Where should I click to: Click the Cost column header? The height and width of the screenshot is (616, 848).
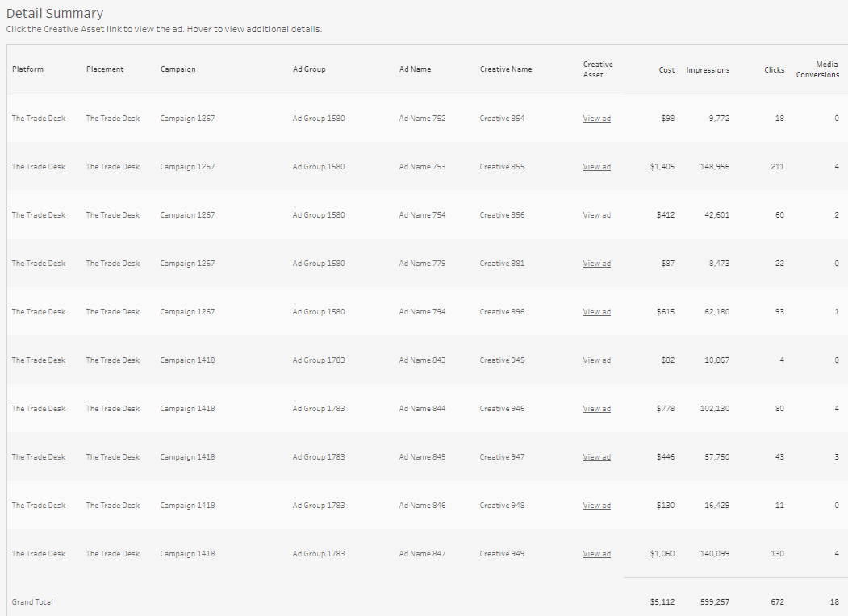(x=666, y=69)
